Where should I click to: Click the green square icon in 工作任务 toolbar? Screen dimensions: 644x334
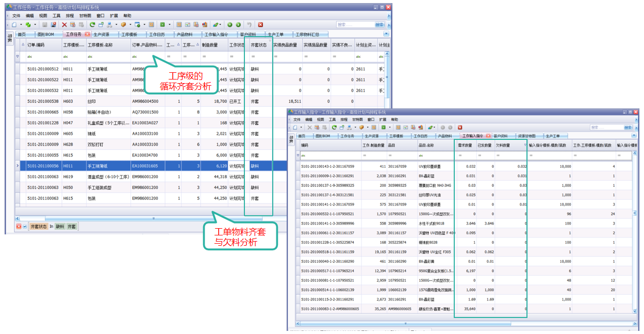tap(162, 25)
